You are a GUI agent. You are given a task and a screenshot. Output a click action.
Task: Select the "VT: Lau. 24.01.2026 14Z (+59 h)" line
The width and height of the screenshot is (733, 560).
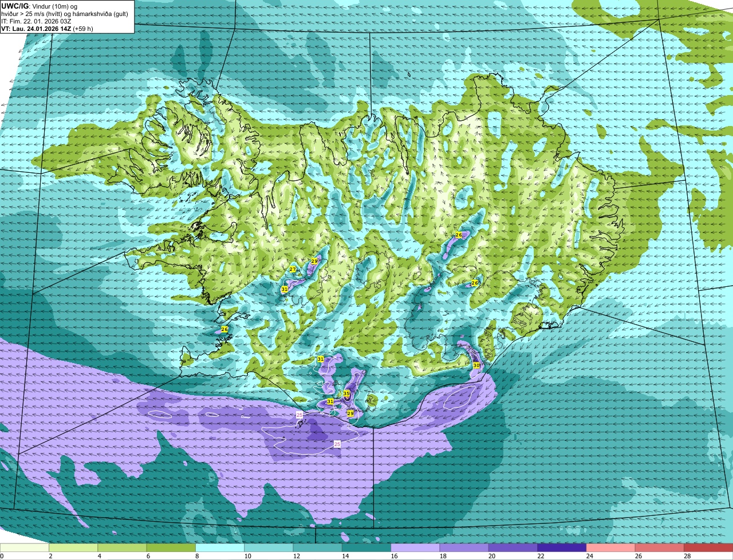pos(47,28)
